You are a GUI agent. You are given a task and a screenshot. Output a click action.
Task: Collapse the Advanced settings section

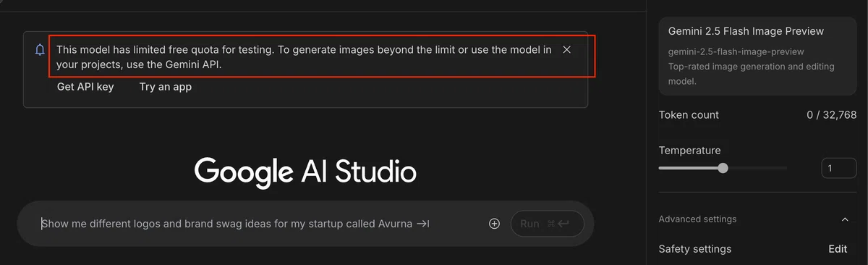click(845, 219)
